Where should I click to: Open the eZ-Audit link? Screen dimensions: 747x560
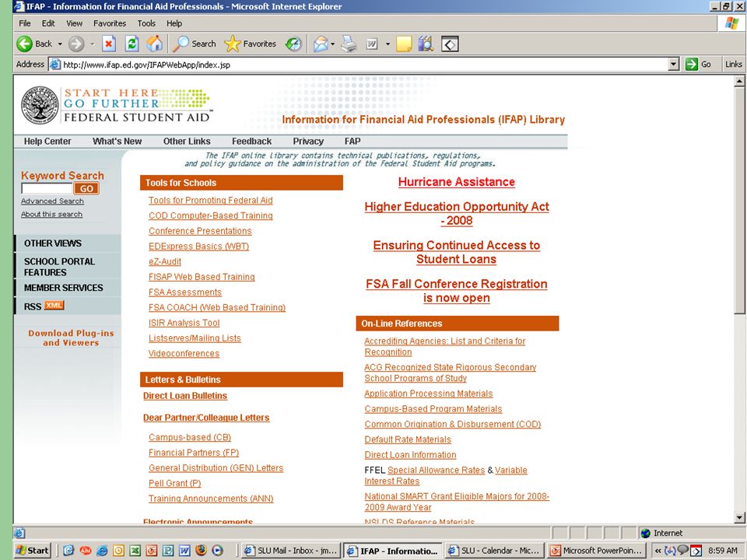(x=165, y=261)
